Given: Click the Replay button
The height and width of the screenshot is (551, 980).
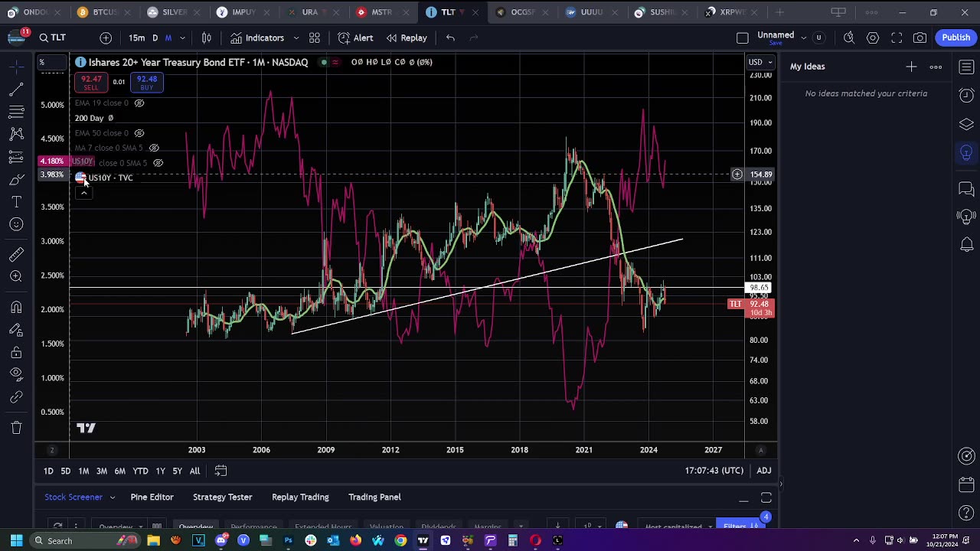Looking at the screenshot, I should (x=406, y=37).
